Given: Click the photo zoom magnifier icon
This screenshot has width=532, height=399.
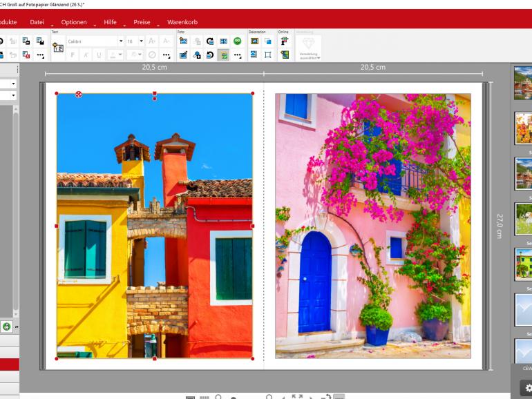Looking at the screenshot, I should [197, 55].
